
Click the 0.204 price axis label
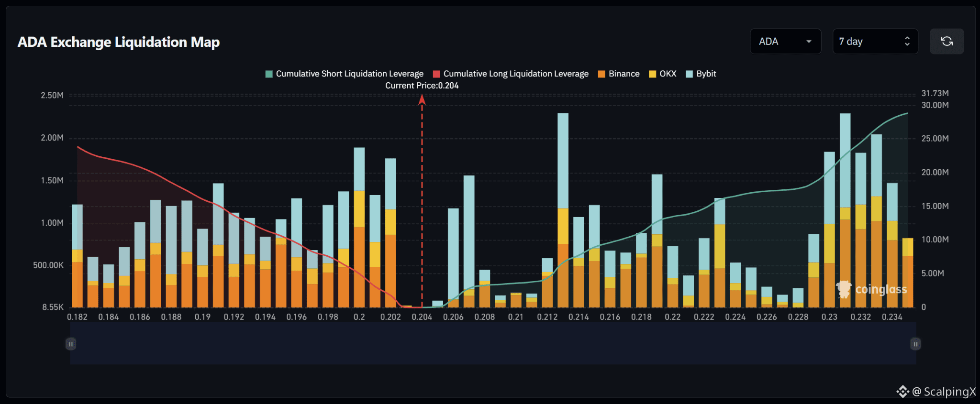point(422,317)
